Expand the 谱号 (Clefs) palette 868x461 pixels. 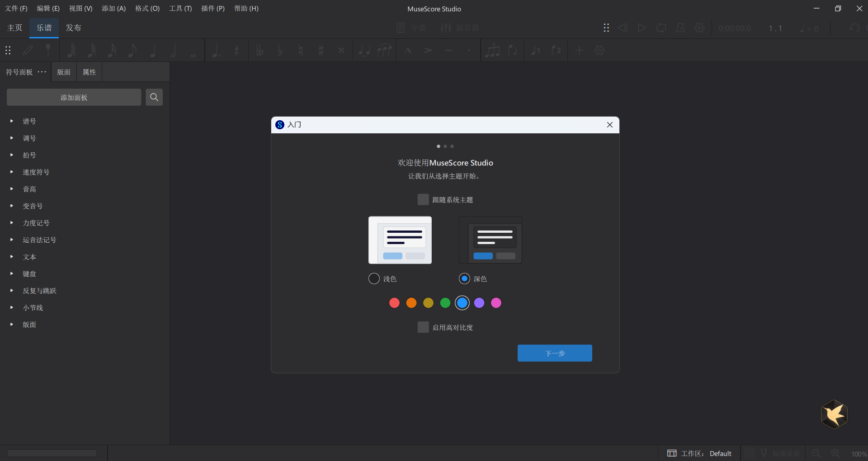tap(12, 121)
